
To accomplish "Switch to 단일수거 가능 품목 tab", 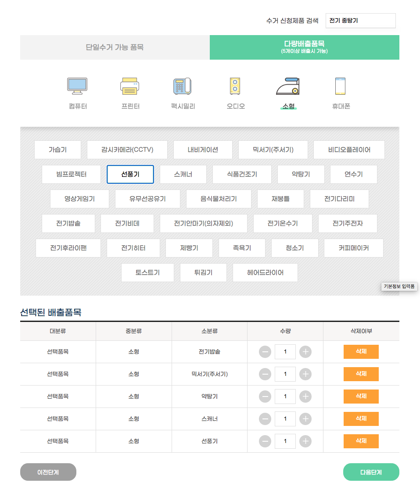I will (115, 47).
